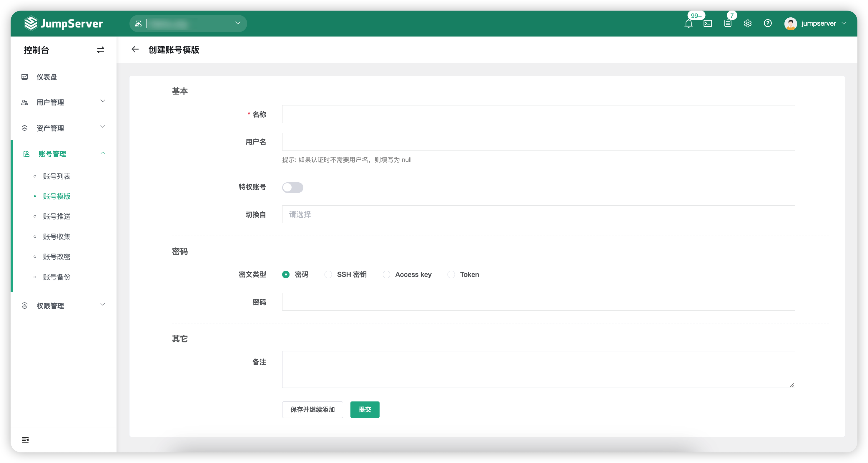Viewport: 868px width, 463px height.
Task: Open the 切换自 select dropdown
Action: point(538,214)
